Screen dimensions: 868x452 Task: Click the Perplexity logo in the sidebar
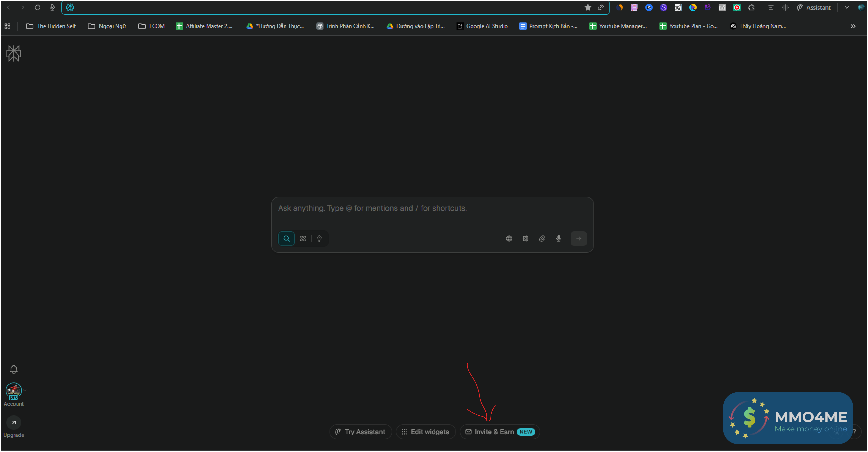[13, 53]
